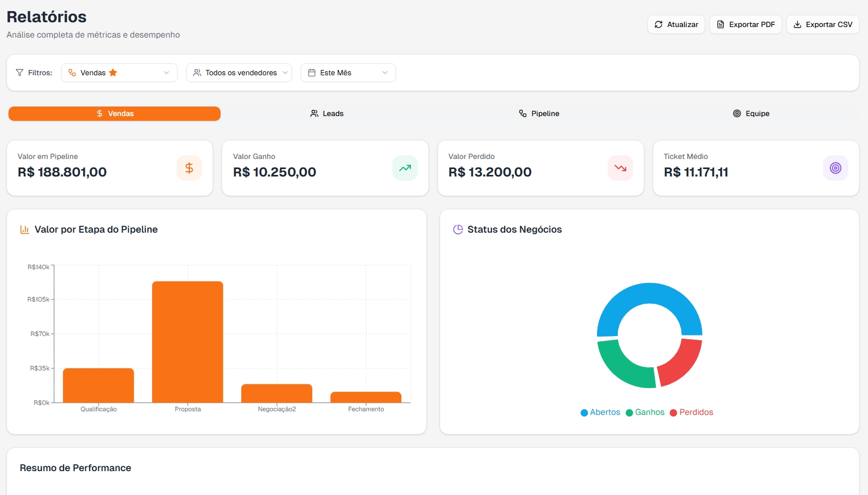Switch to the Equipe tab
The width and height of the screenshot is (868, 495).
(751, 113)
